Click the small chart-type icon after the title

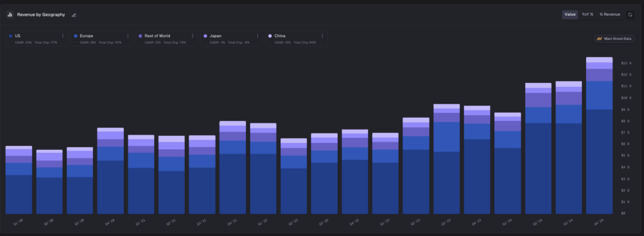(74, 15)
